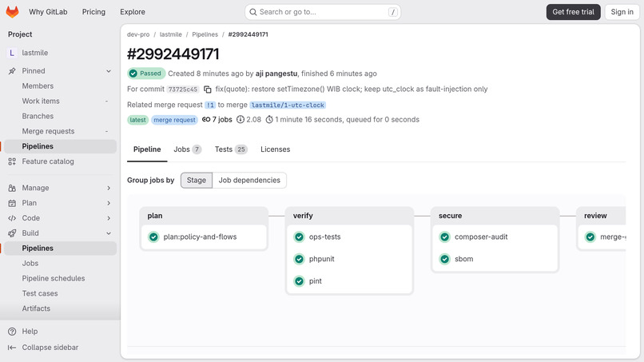Switch to the Pipeline tab
Screen dimensions: 644x362
[x=147, y=149]
